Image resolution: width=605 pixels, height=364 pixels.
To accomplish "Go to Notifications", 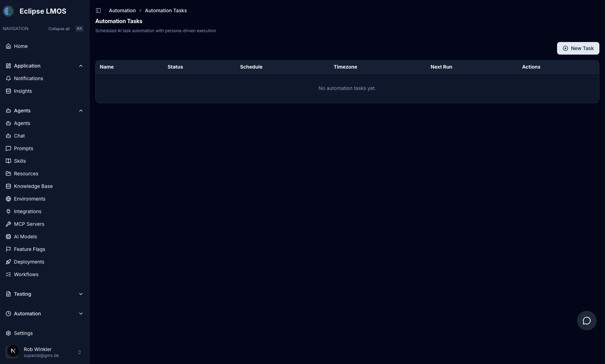I will [x=44, y=78].
